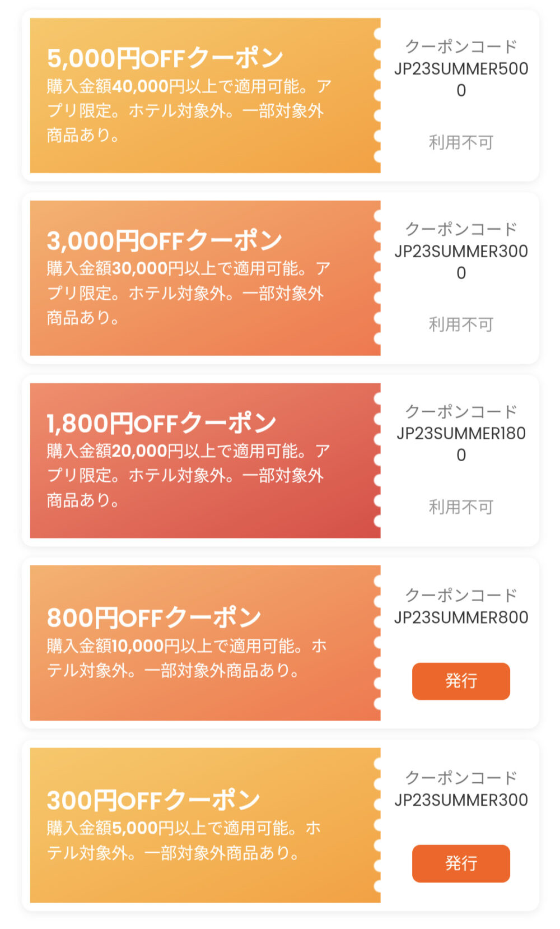Image resolution: width=560 pixels, height=929 pixels.
Task: Select the 800円OFFクーポン heading
Action: click(x=154, y=617)
